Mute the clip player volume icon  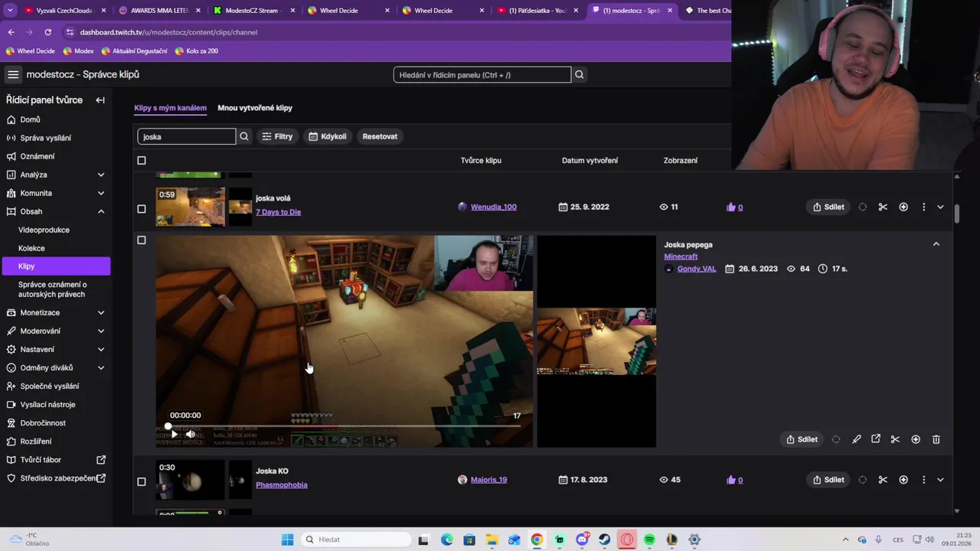point(191,434)
